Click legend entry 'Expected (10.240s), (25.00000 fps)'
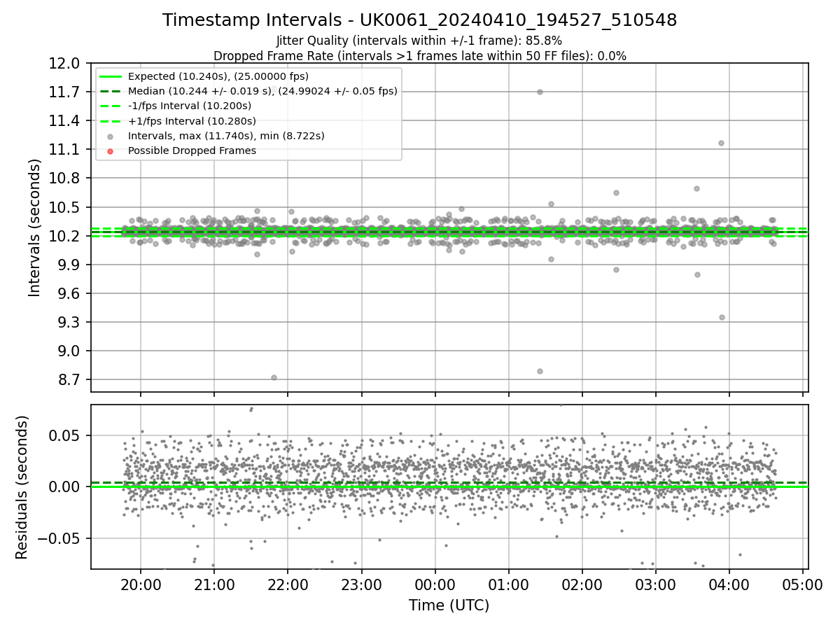Viewport: 840px width, 630px height. (218, 76)
